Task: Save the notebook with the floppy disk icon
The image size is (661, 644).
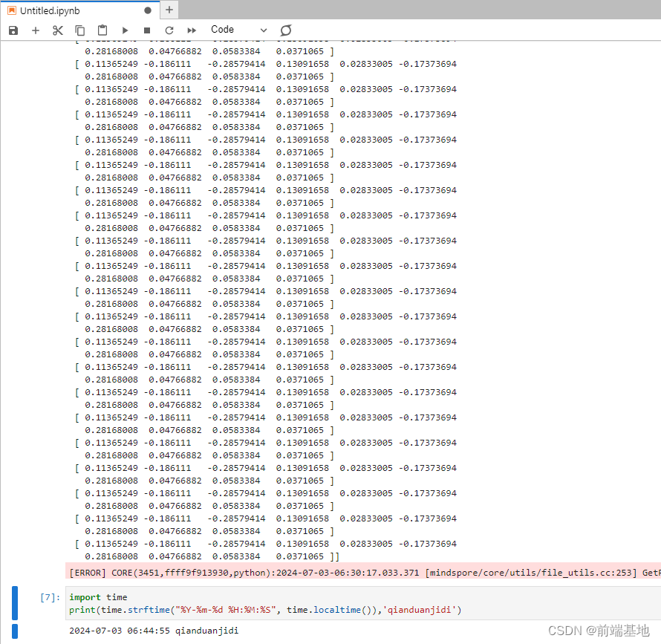Action: point(13,30)
